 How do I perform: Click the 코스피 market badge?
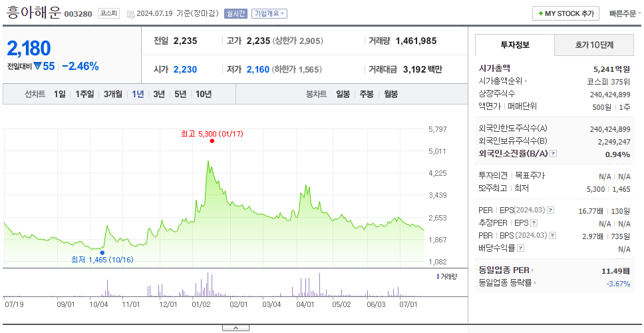coord(108,13)
